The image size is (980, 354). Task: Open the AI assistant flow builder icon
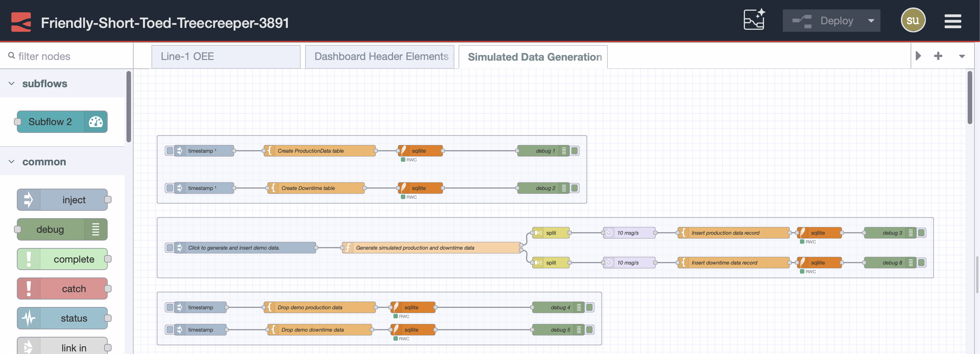(754, 19)
